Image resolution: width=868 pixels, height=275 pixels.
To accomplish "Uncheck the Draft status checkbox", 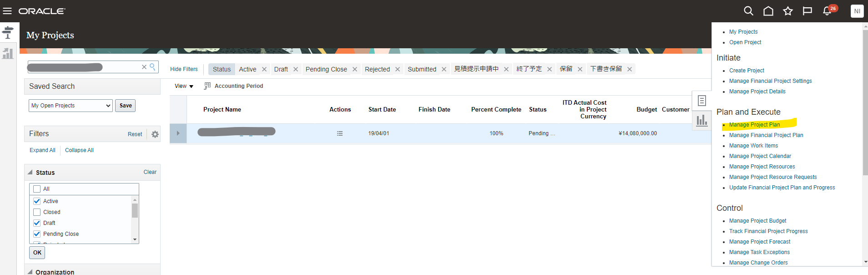I will click(x=37, y=223).
